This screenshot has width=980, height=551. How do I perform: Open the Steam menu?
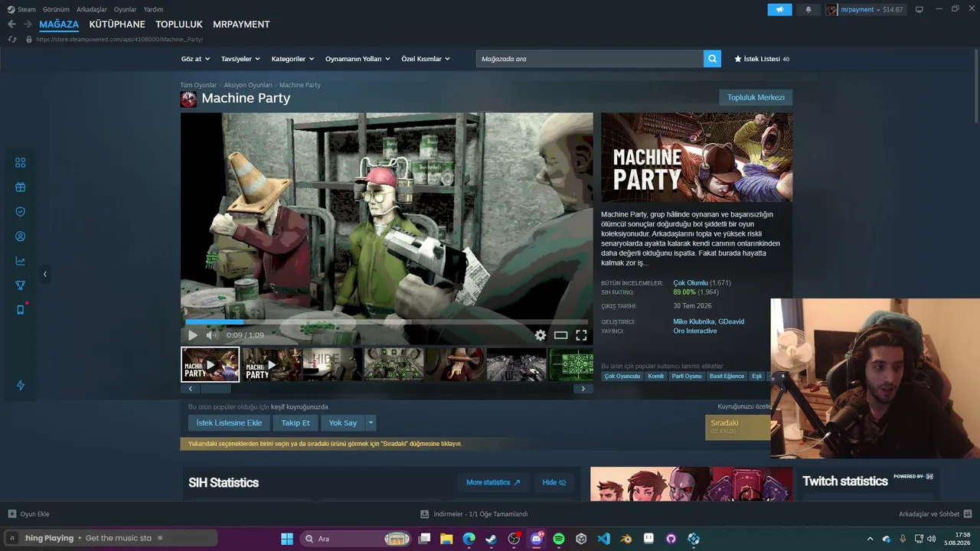coord(22,9)
